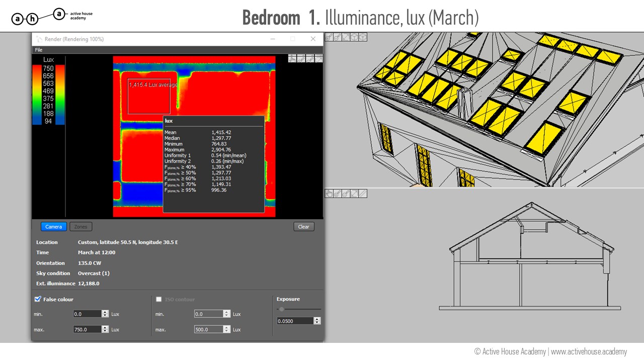The image size is (644, 362).
Task: Click zoom in icon in roof 3D view
Action: click(x=329, y=37)
